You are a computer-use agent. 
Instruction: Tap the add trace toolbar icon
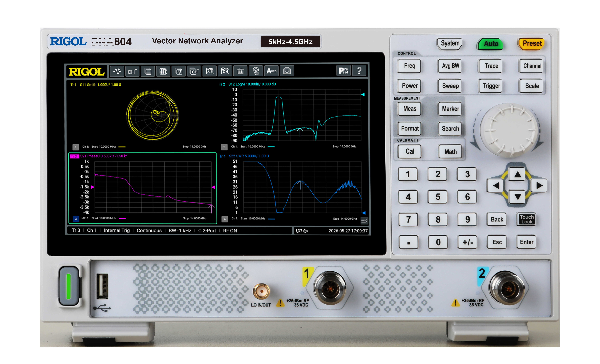click(117, 71)
